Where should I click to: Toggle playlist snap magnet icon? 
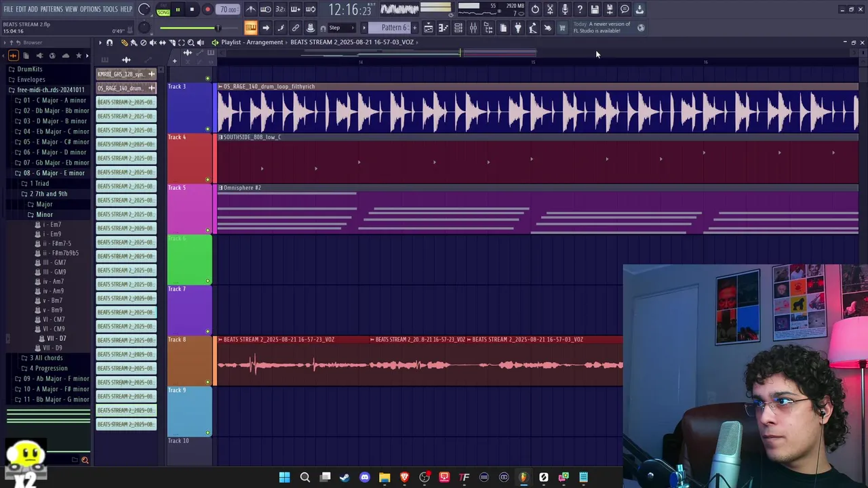pos(109,43)
